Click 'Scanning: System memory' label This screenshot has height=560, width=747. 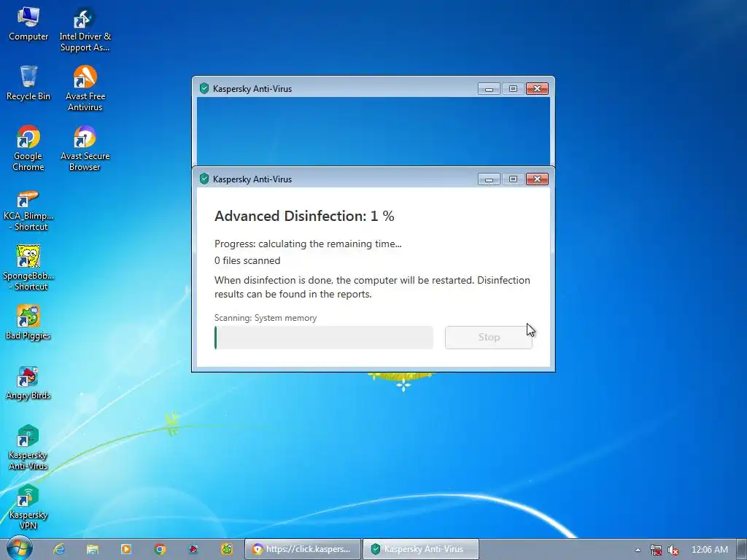point(266,318)
